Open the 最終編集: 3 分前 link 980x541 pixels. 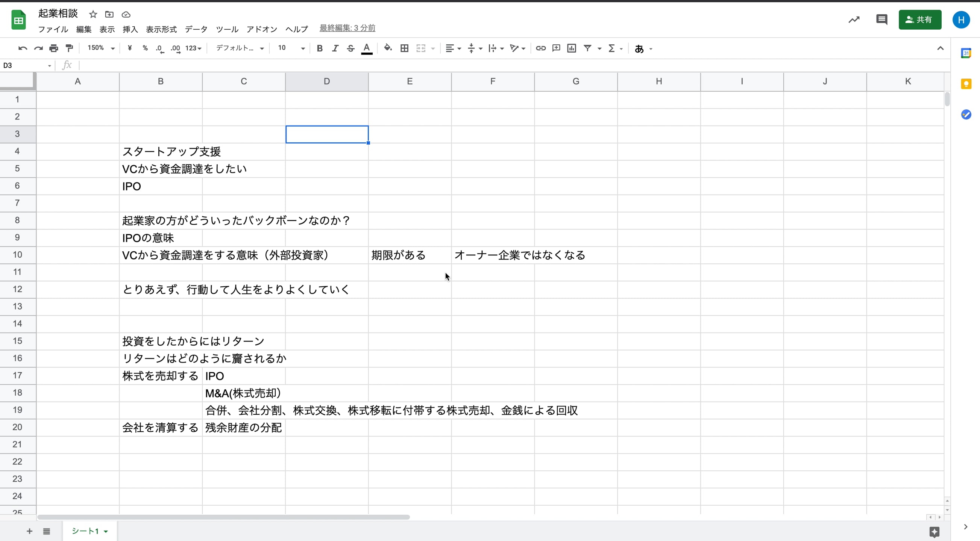347,28
